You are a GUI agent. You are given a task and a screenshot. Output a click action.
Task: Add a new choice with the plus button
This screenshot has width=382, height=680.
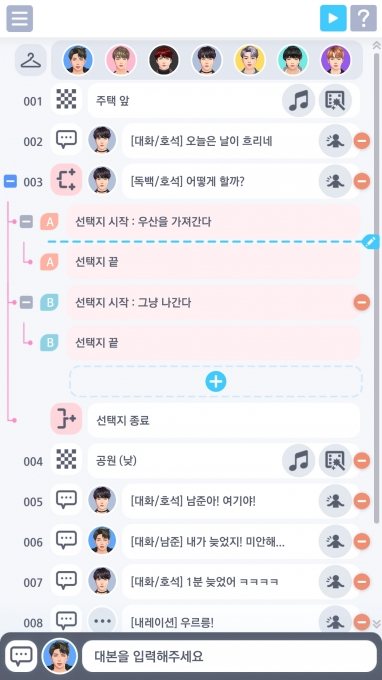pyautogui.click(x=216, y=382)
